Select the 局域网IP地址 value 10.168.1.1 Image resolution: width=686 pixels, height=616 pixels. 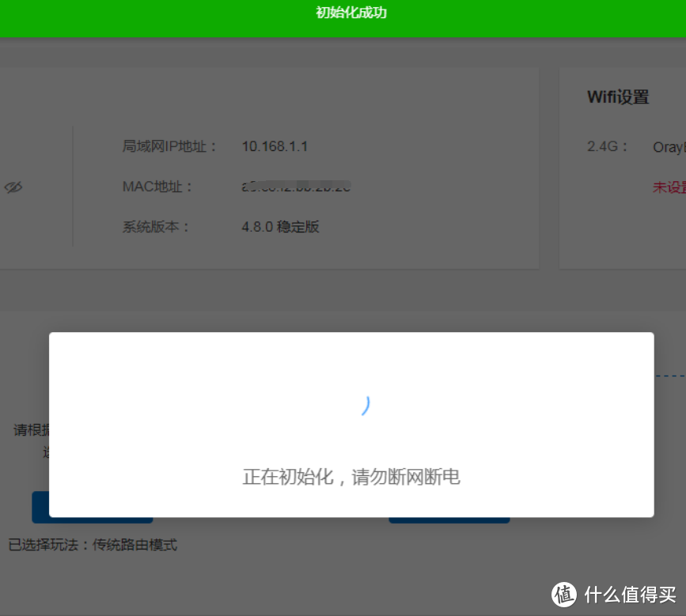pyautogui.click(x=275, y=146)
